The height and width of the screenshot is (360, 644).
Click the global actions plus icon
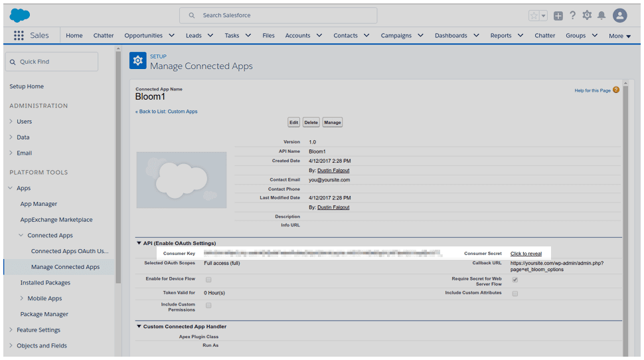pos(558,15)
